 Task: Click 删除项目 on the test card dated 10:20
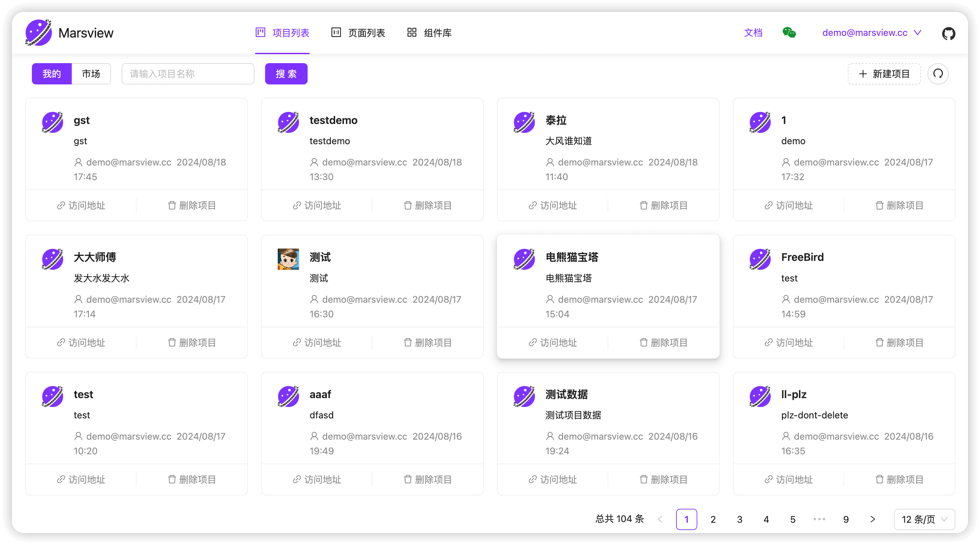pyautogui.click(x=192, y=480)
